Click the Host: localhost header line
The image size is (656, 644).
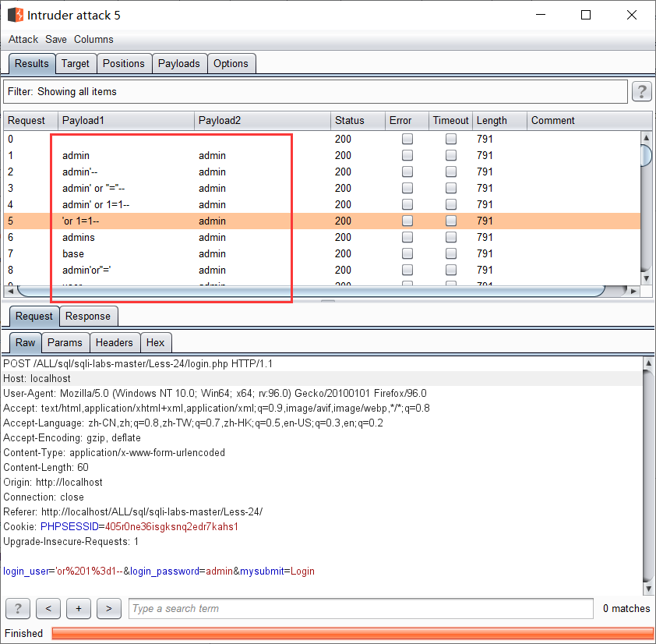tap(322, 379)
